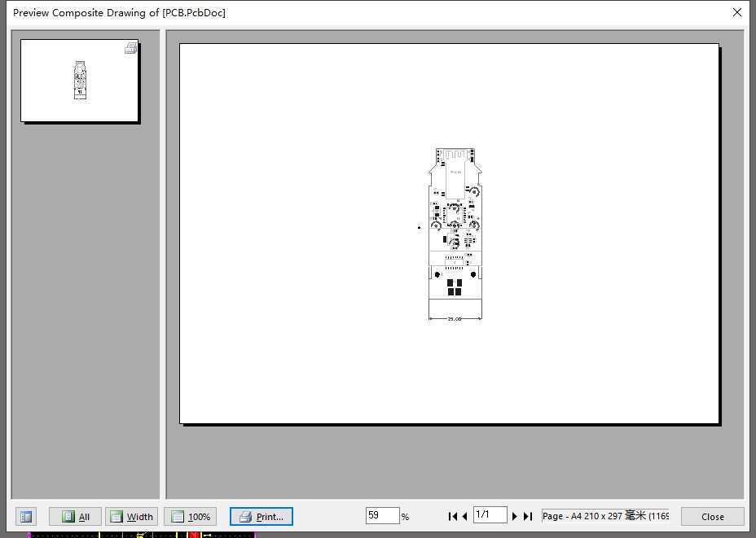The height and width of the screenshot is (538, 756).
Task: Fit all pages with All button
Action: [75, 517]
